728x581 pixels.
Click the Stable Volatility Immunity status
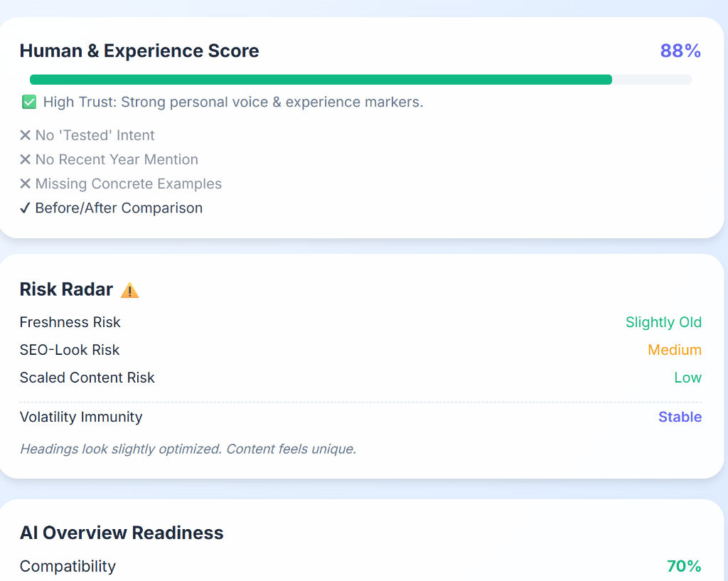tap(680, 417)
